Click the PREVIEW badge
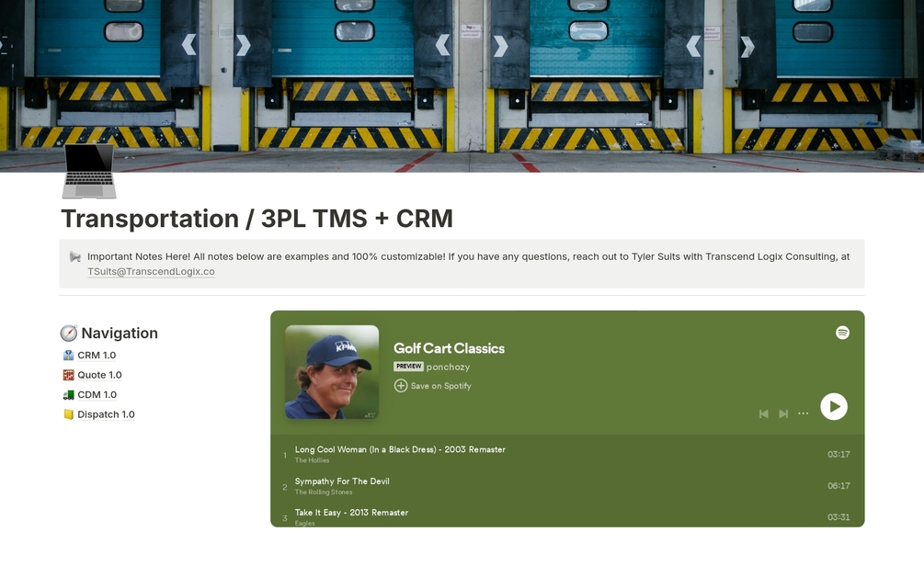This screenshot has height=577, width=924. (x=409, y=367)
